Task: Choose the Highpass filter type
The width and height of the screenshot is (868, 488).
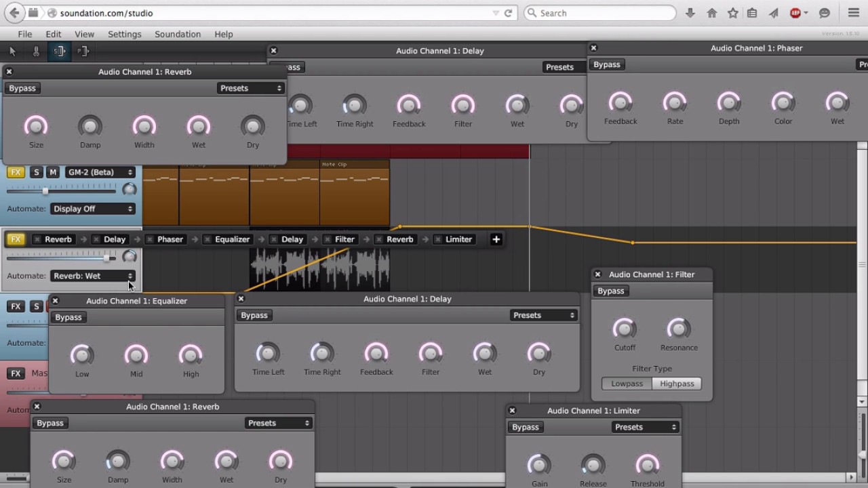Action: click(x=677, y=384)
